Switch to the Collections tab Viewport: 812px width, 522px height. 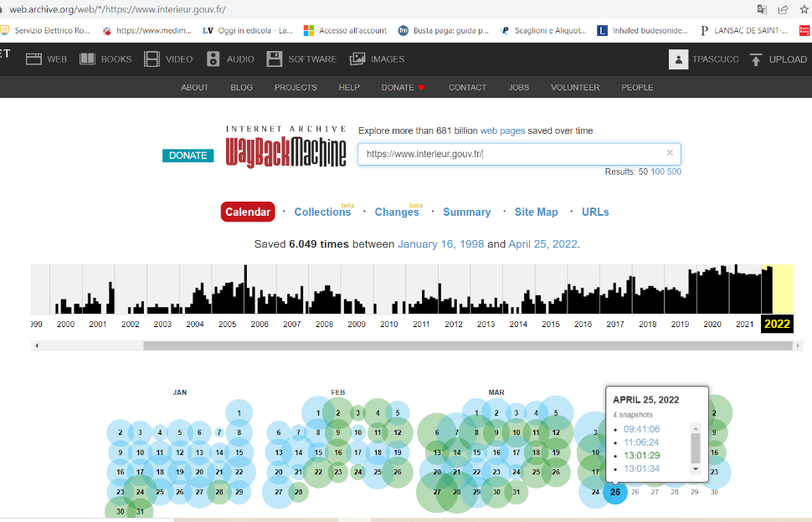(322, 212)
